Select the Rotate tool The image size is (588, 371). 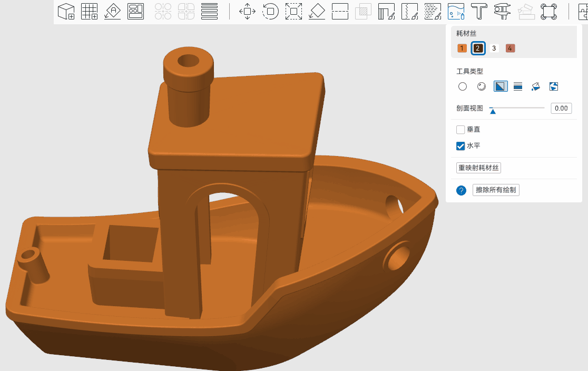point(270,11)
